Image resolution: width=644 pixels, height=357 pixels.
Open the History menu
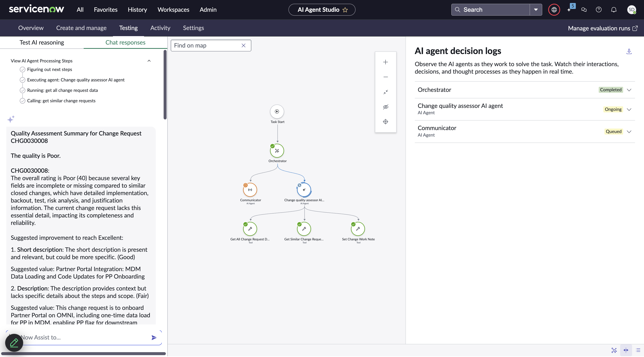137,10
